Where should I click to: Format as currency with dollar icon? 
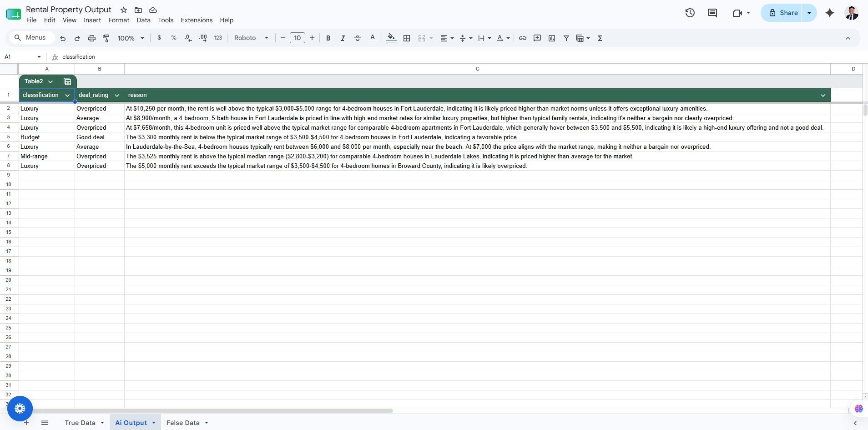(x=159, y=38)
